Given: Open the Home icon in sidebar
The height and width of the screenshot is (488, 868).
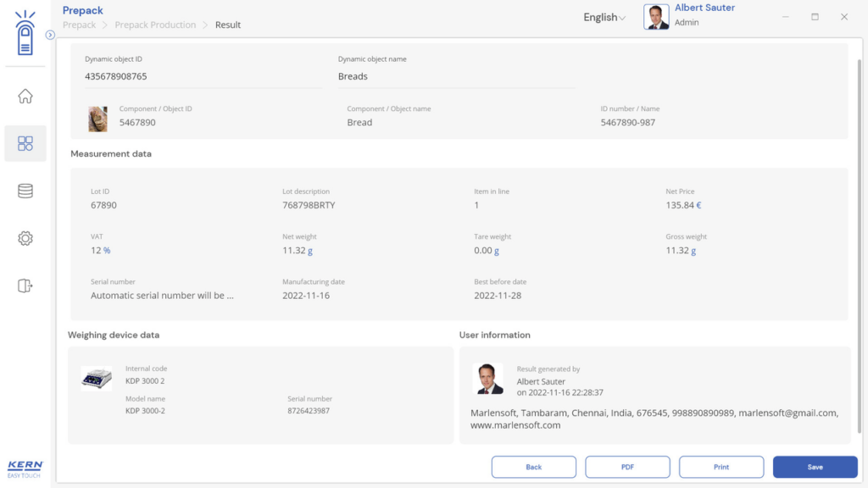Looking at the screenshot, I should click(x=25, y=97).
